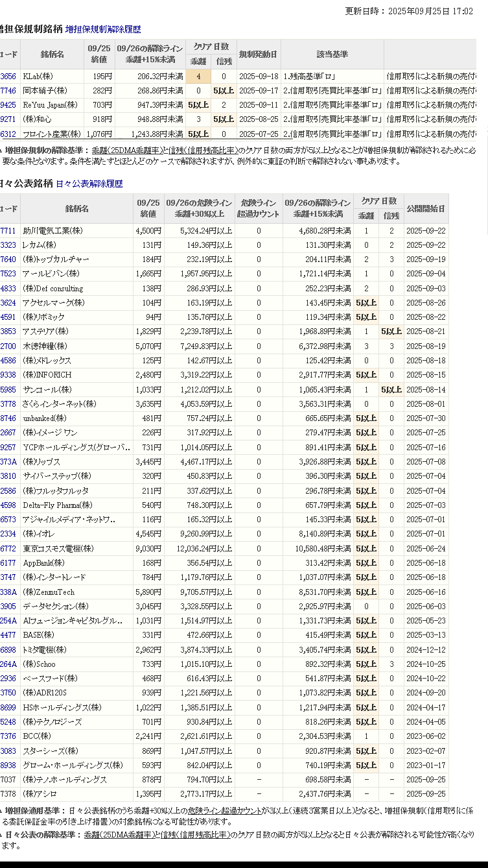The image size is (488, 868).
Task: Select stock code 4833 for Def consulting
Action: (8, 289)
